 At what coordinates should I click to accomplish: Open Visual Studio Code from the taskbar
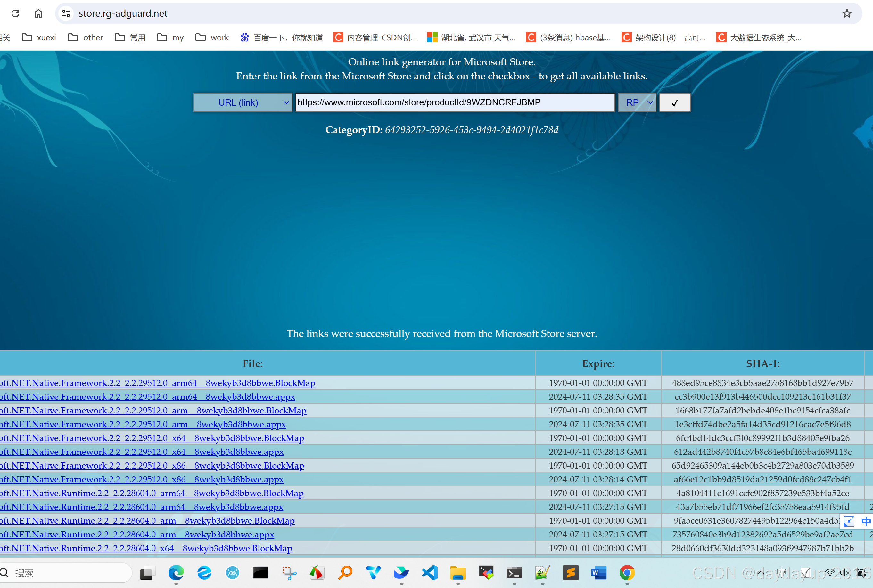click(430, 573)
